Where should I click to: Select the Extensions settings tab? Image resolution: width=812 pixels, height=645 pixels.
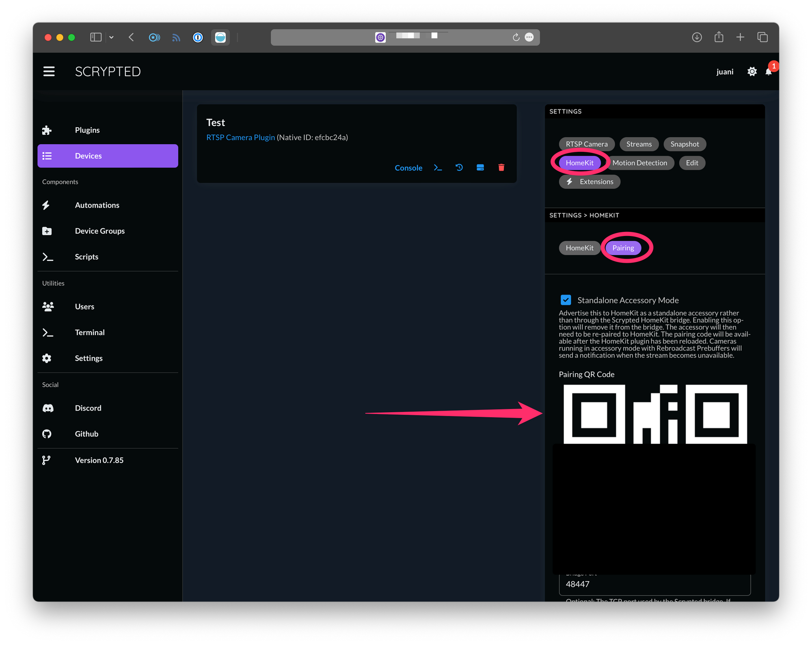tap(590, 182)
